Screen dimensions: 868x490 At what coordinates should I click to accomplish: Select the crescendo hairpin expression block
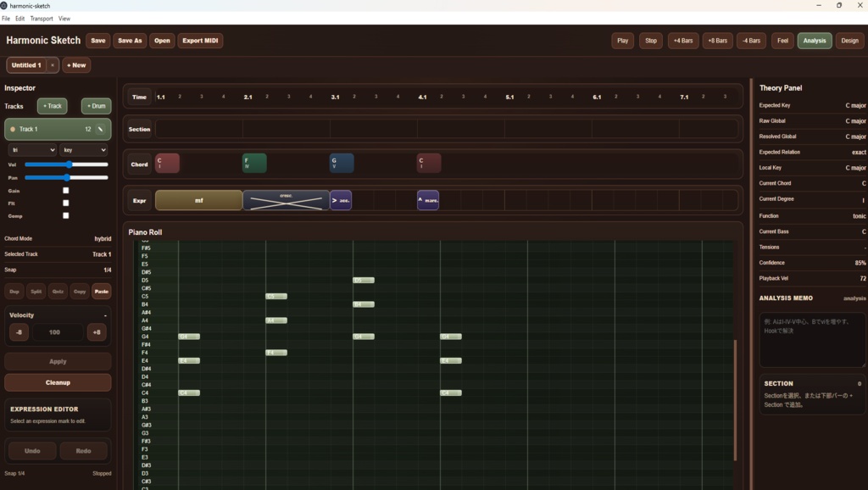[x=287, y=200]
